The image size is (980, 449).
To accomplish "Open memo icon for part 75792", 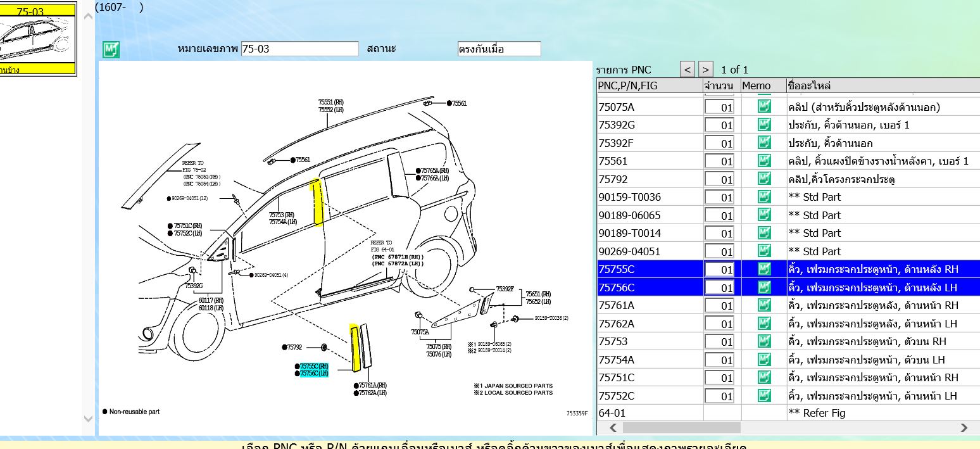I will tap(764, 179).
